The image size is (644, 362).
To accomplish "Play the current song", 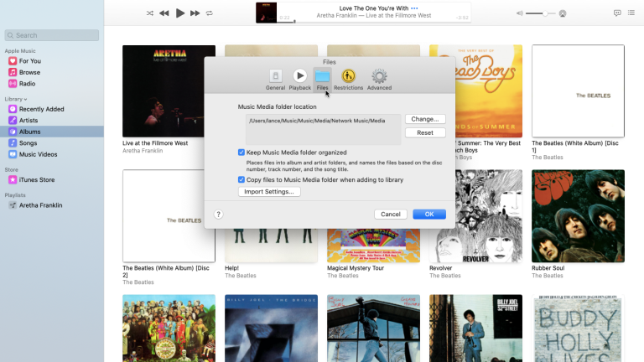I will pos(180,13).
